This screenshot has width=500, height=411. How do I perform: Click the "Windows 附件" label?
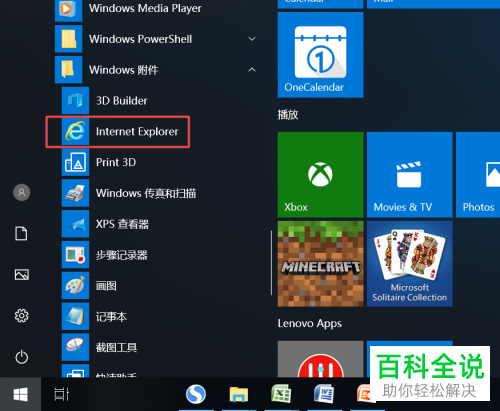coord(124,70)
